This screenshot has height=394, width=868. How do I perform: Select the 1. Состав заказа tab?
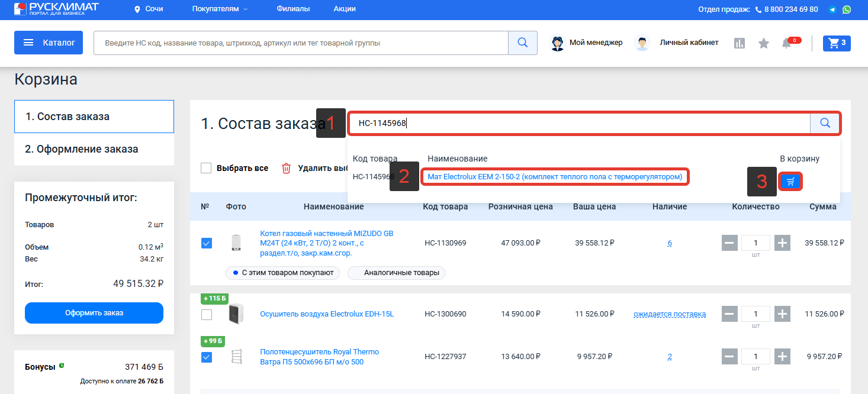tap(94, 117)
